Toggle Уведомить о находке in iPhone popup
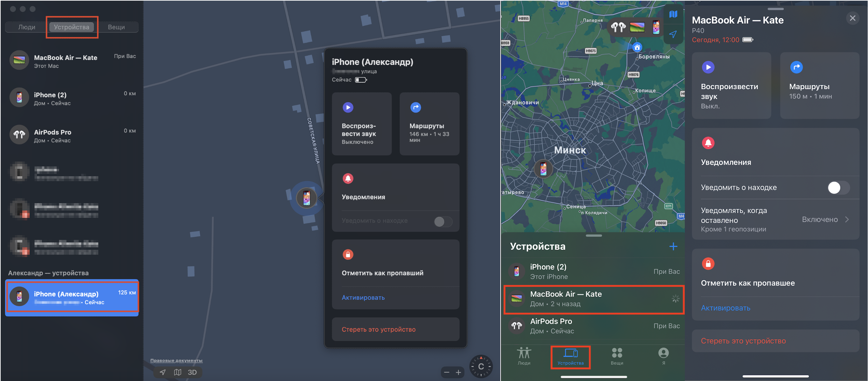The image size is (868, 381). [443, 221]
